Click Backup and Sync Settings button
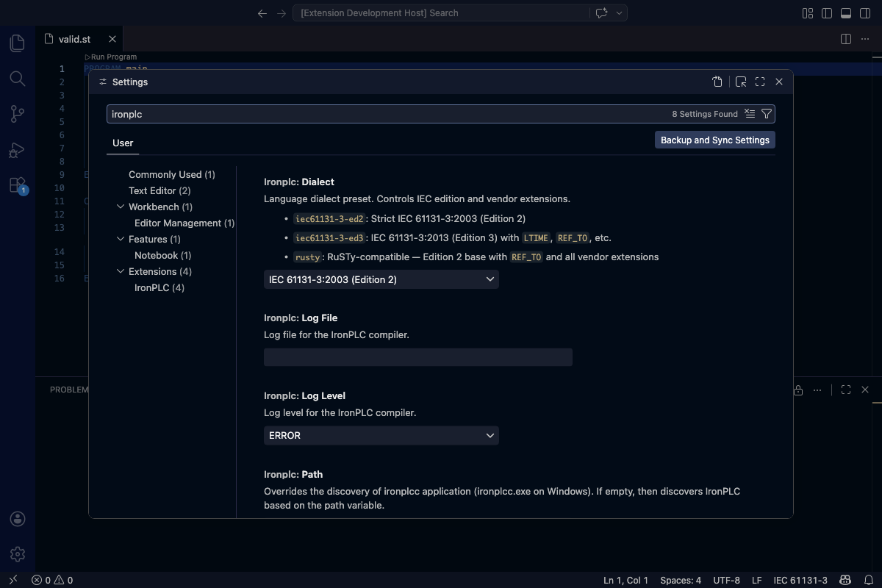The height and width of the screenshot is (588, 882). click(x=715, y=140)
